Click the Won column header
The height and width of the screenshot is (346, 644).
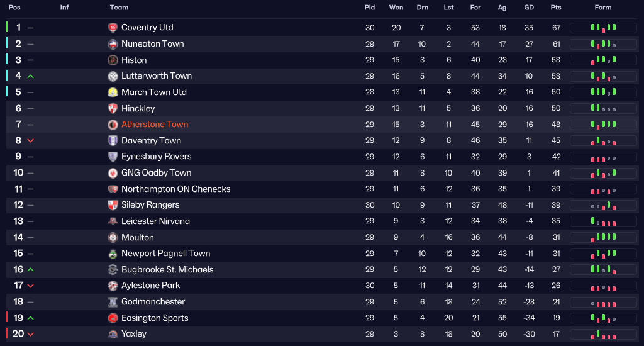396,8
